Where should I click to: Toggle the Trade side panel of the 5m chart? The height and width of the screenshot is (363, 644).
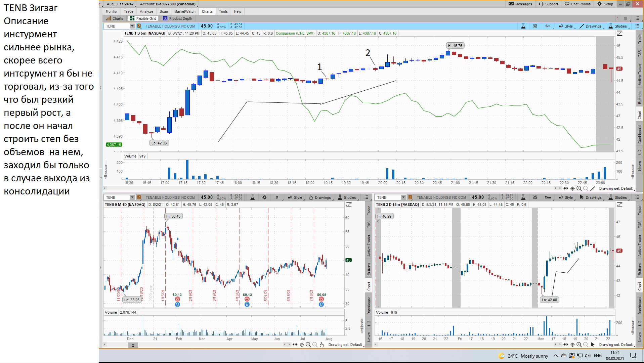tap(640, 39)
